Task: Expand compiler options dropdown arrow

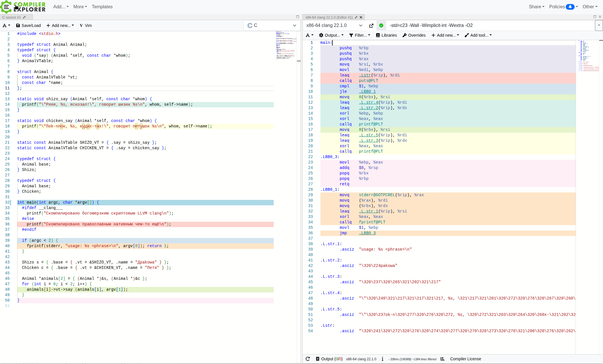Action: click(x=599, y=25)
